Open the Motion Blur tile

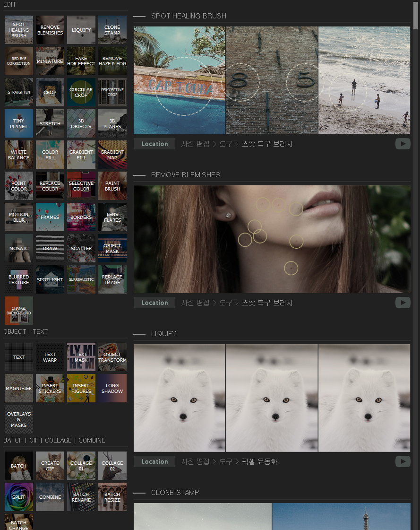tap(19, 217)
